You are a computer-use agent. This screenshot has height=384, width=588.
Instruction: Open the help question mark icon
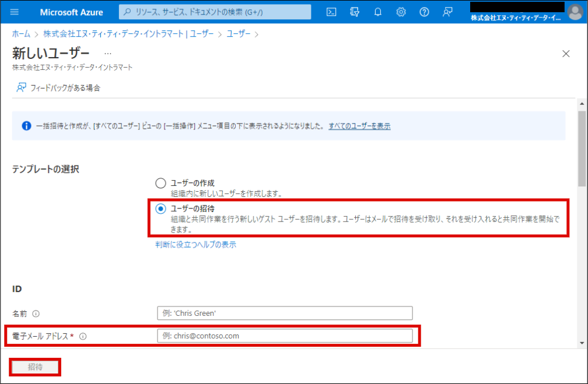coord(424,12)
